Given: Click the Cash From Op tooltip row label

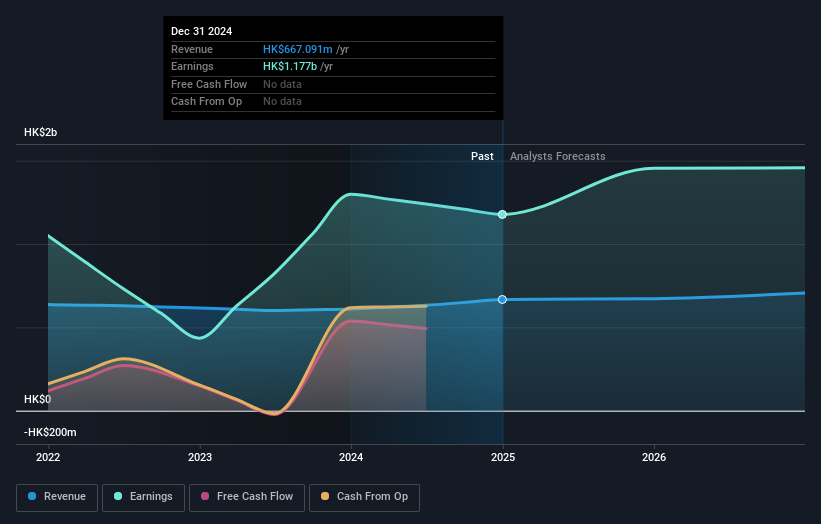Looking at the screenshot, I should [x=206, y=102].
